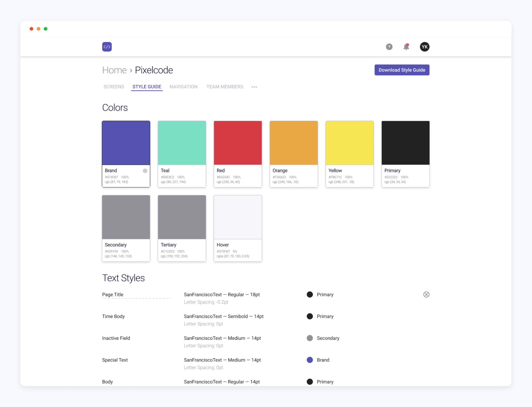This screenshot has width=532, height=407.
Task: Open the YK user avatar menu
Action: (424, 47)
